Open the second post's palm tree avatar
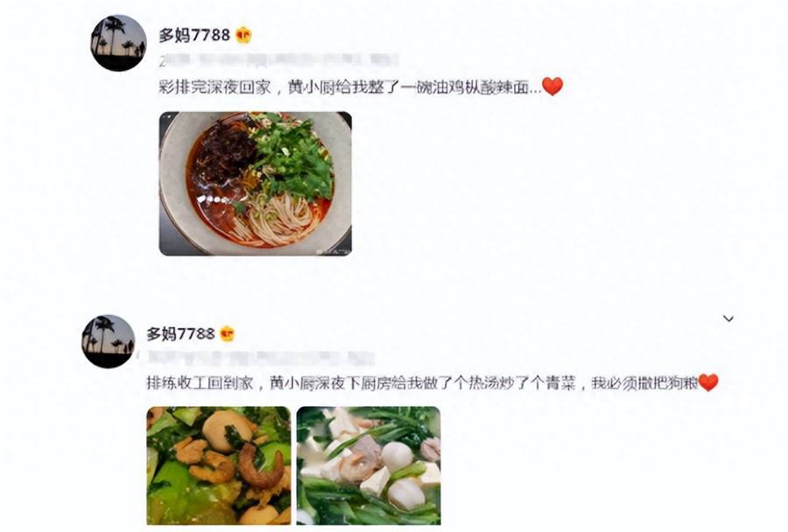 coord(108,341)
